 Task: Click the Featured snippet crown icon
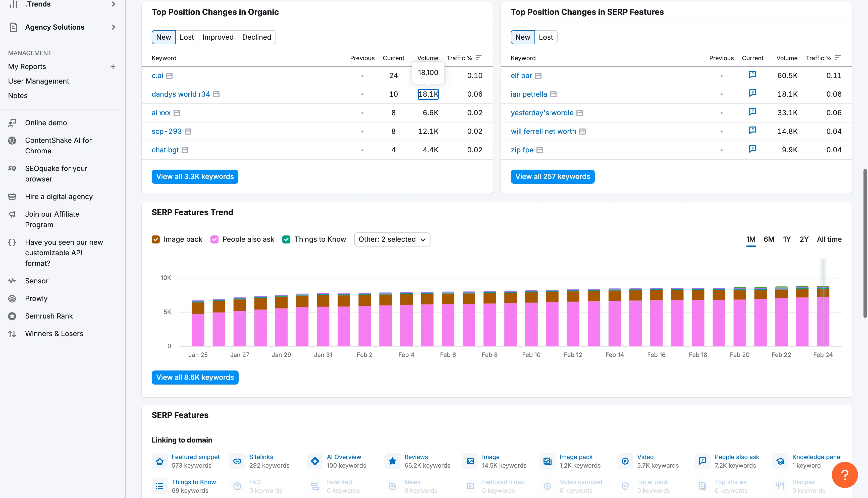coord(160,461)
